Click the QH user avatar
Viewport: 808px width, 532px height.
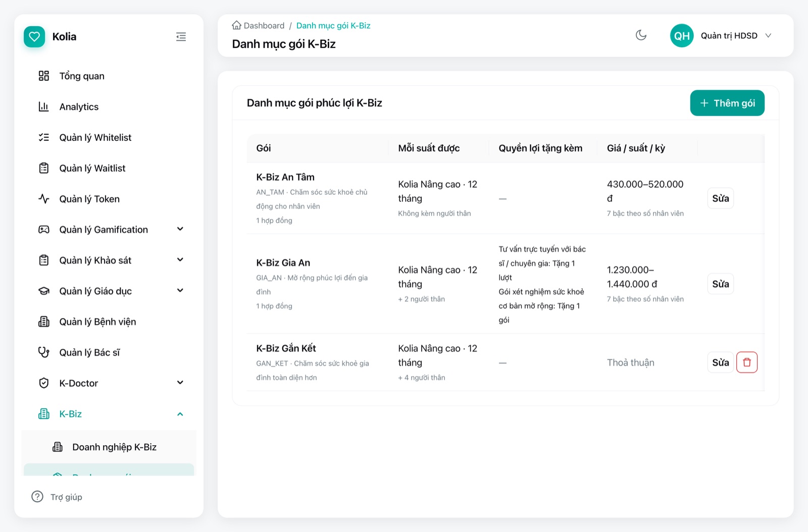tap(682, 35)
